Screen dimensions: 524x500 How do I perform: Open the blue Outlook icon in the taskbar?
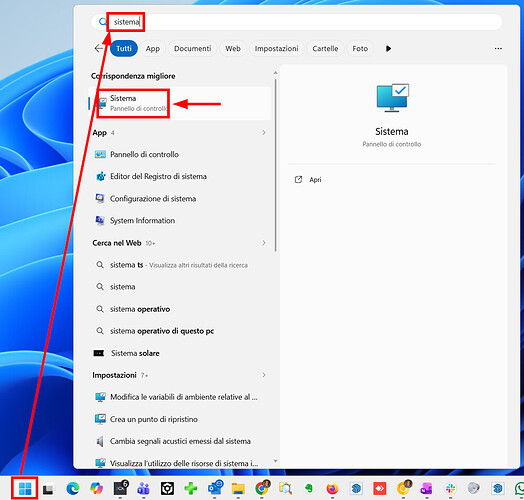pyautogui.click(x=215, y=488)
